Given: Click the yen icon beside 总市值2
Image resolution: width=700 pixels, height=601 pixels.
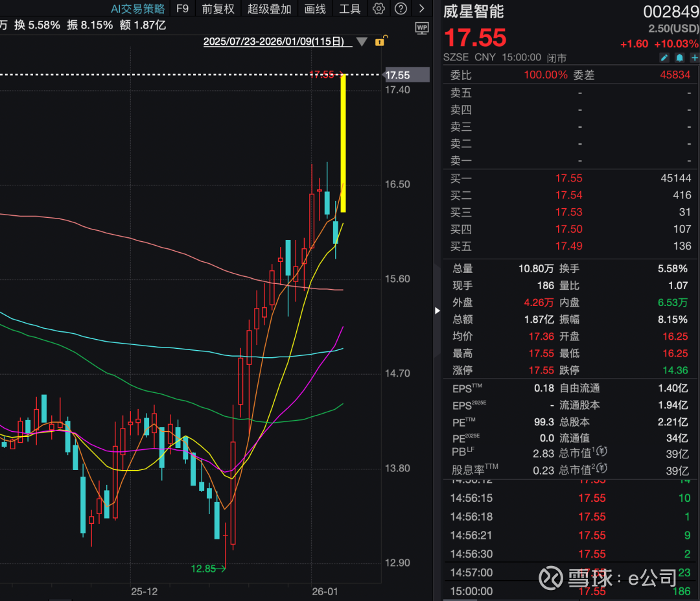Looking at the screenshot, I should (601, 468).
